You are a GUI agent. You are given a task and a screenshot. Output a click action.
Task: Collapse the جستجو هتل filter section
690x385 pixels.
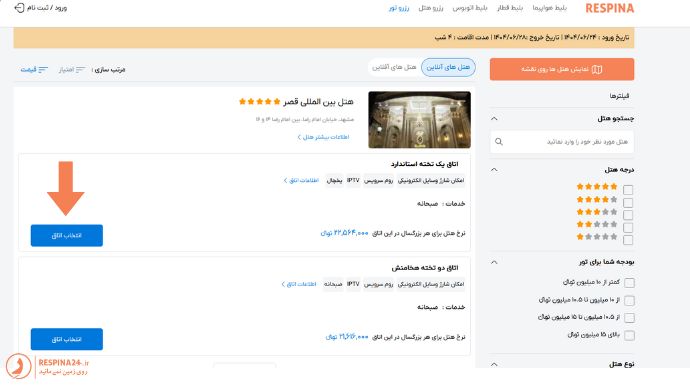(x=494, y=118)
